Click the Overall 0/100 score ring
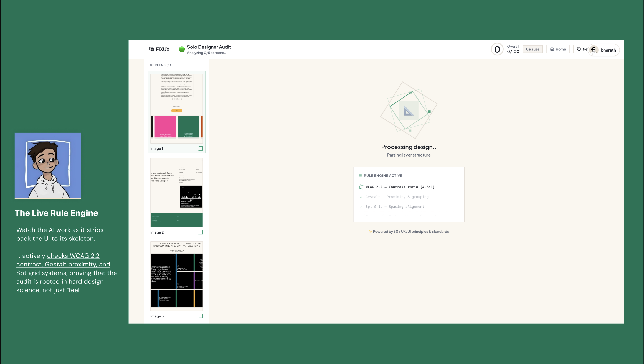Image resolution: width=644 pixels, height=364 pixels. coord(497,49)
